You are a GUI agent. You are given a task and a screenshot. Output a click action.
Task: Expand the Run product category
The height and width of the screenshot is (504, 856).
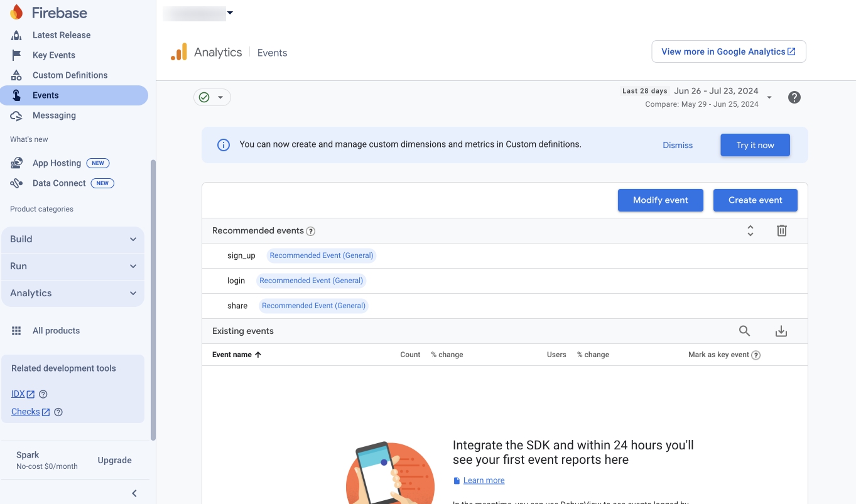[73, 266]
